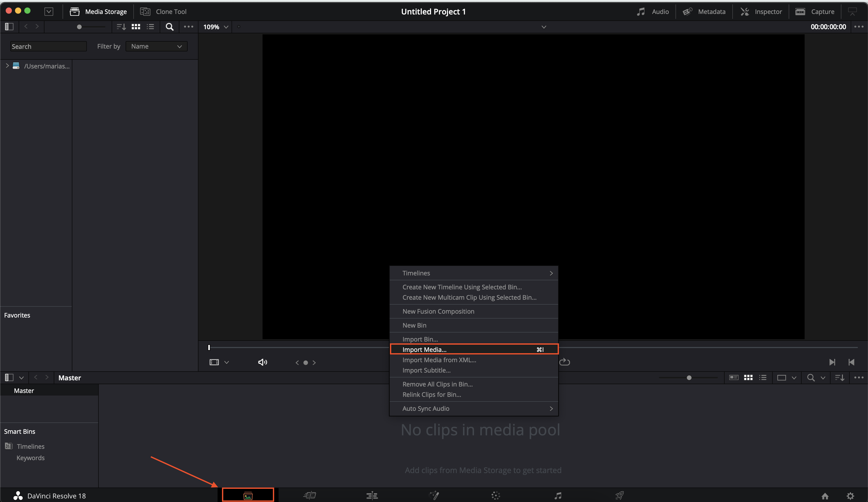Show the Metadata panel
The height and width of the screenshot is (502, 868).
pyautogui.click(x=704, y=12)
